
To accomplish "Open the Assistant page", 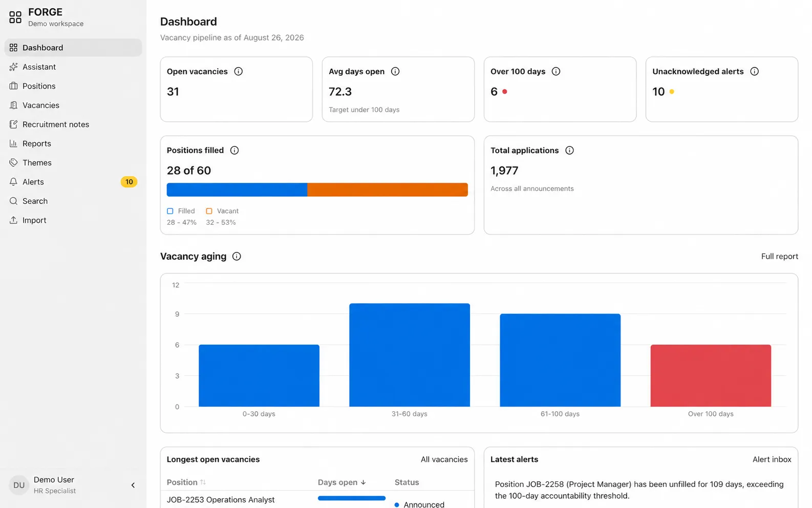I will click(x=73, y=67).
